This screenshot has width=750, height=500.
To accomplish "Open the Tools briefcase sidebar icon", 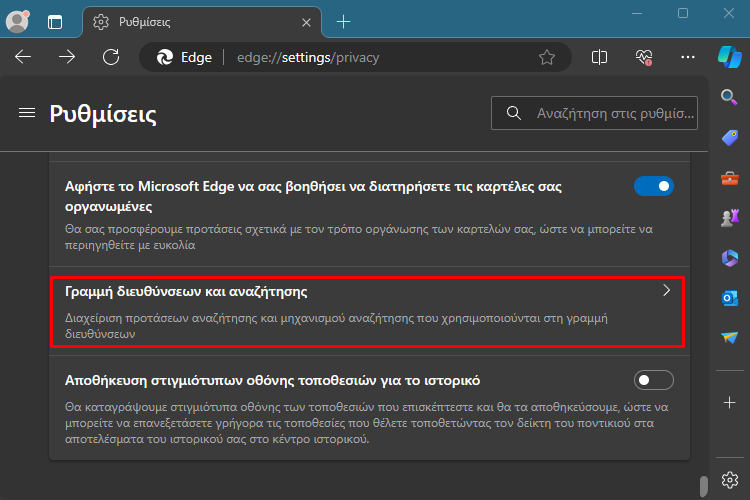I will pos(729,178).
